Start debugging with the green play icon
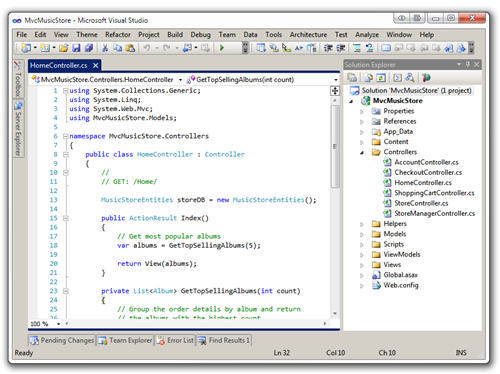 coord(222,48)
